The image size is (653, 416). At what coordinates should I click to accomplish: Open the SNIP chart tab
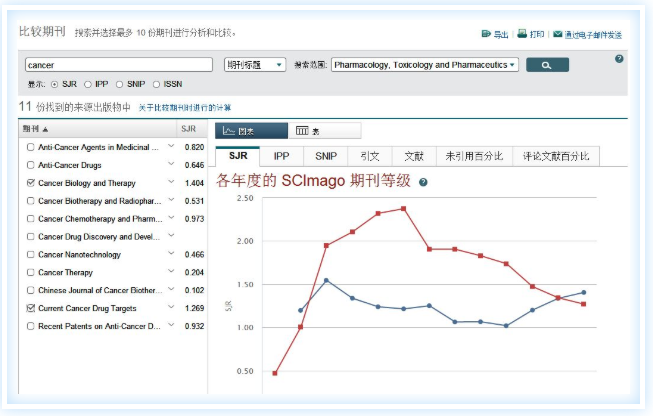coord(326,156)
